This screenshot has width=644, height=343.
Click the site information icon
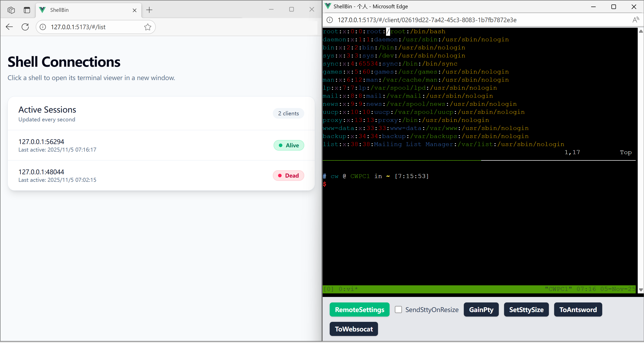coord(43,27)
